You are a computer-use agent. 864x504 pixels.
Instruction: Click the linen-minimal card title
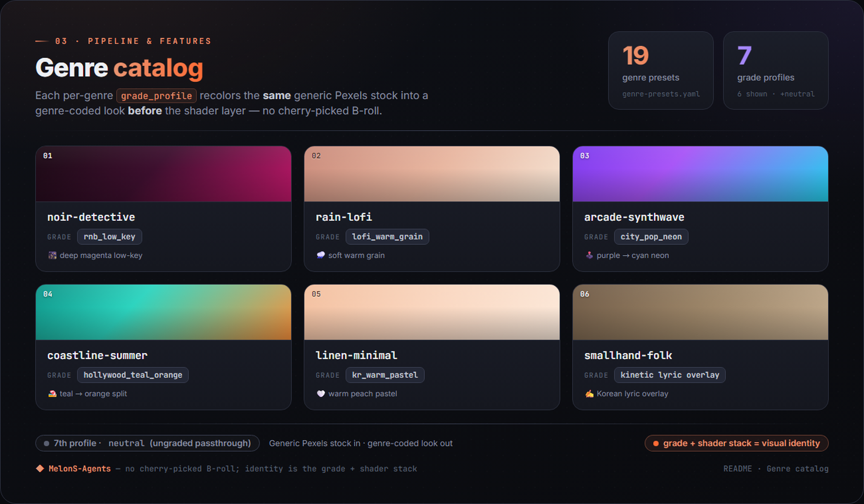pyautogui.click(x=356, y=355)
